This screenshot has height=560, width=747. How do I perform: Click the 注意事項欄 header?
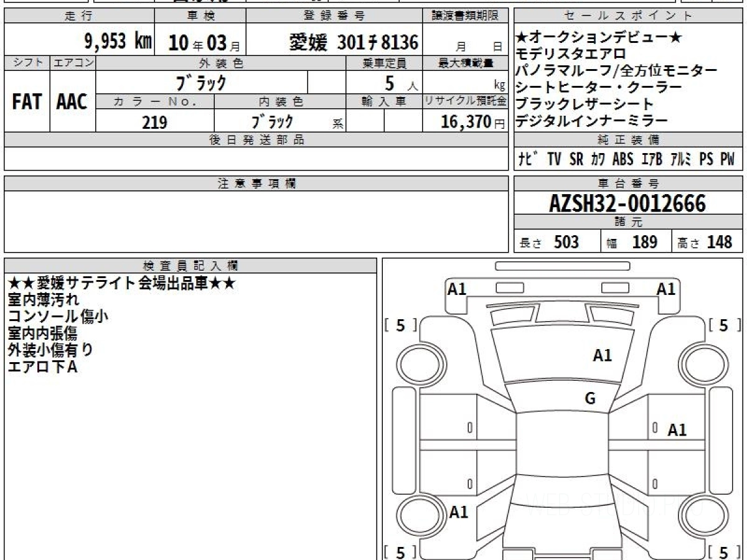256,184
